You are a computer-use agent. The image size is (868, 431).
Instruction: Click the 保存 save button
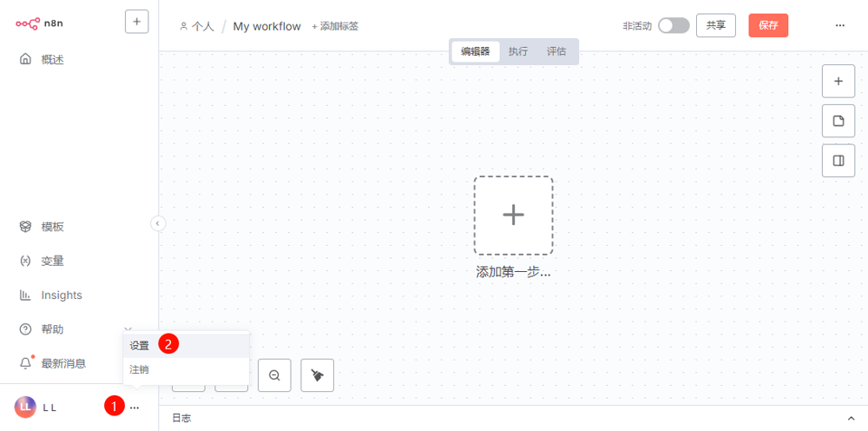tap(768, 25)
